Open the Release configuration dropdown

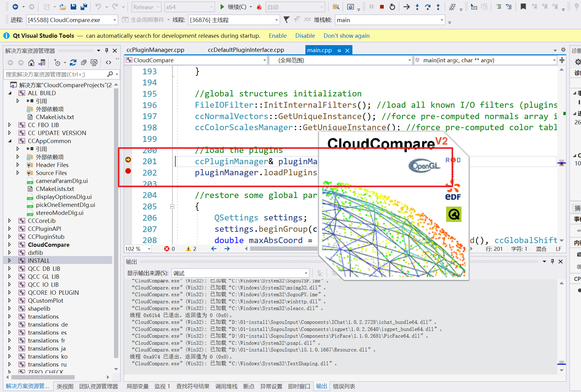pos(146,7)
